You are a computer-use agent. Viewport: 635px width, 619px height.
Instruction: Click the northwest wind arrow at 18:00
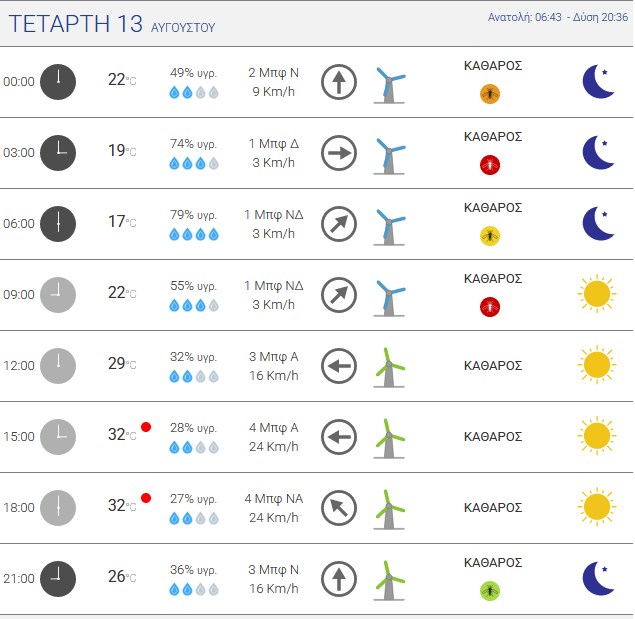pos(339,508)
